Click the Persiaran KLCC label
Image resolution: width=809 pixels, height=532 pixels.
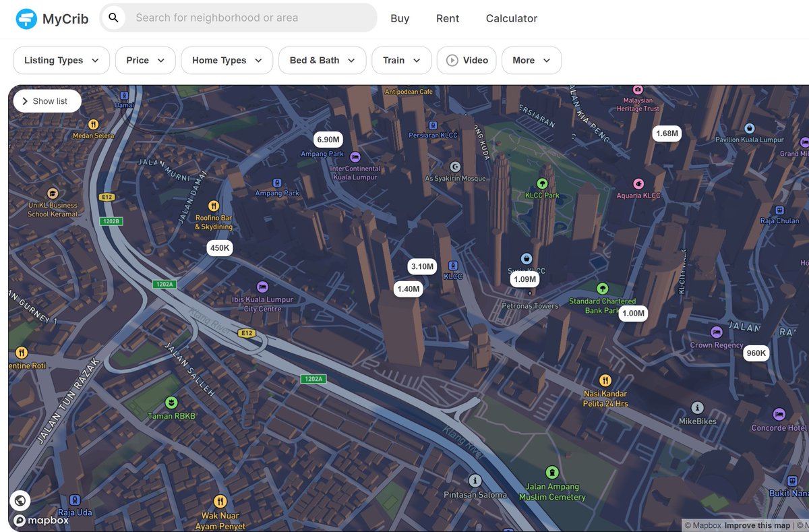(433, 136)
